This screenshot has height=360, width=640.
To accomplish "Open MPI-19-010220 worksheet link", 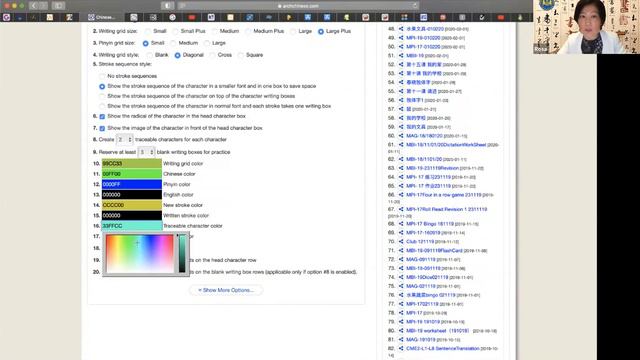I will (423, 38).
